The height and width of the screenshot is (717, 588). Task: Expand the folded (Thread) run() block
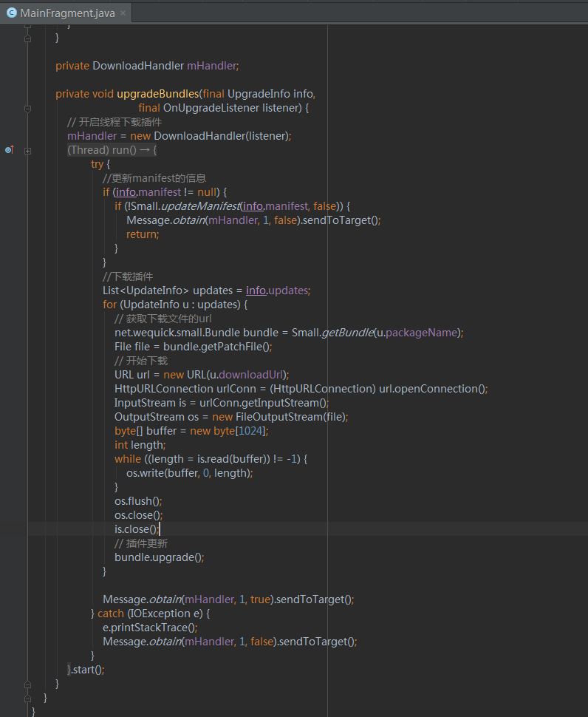coord(28,150)
